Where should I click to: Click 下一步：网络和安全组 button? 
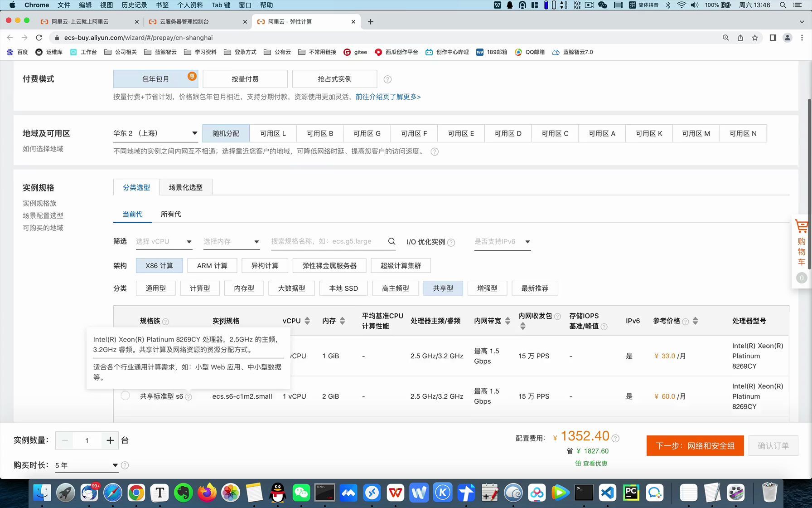(x=695, y=446)
